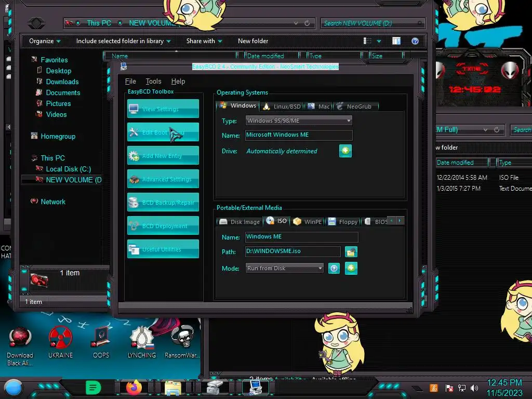Open the OOPS desktop icon
The height and width of the screenshot is (399, 532).
(101, 342)
